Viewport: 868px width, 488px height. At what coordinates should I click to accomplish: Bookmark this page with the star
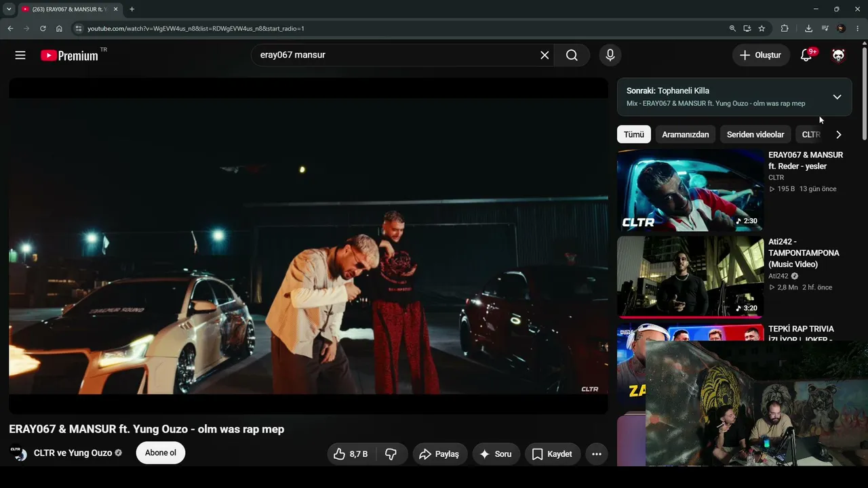[x=762, y=28]
